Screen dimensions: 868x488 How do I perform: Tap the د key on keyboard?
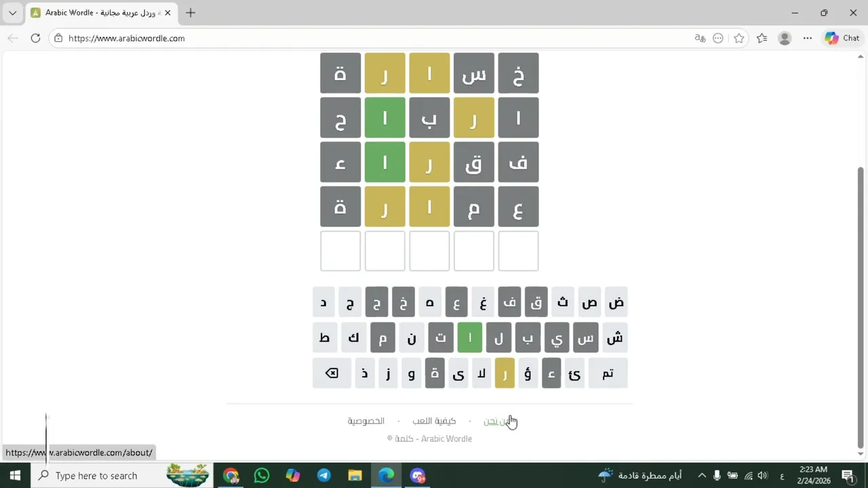(323, 302)
